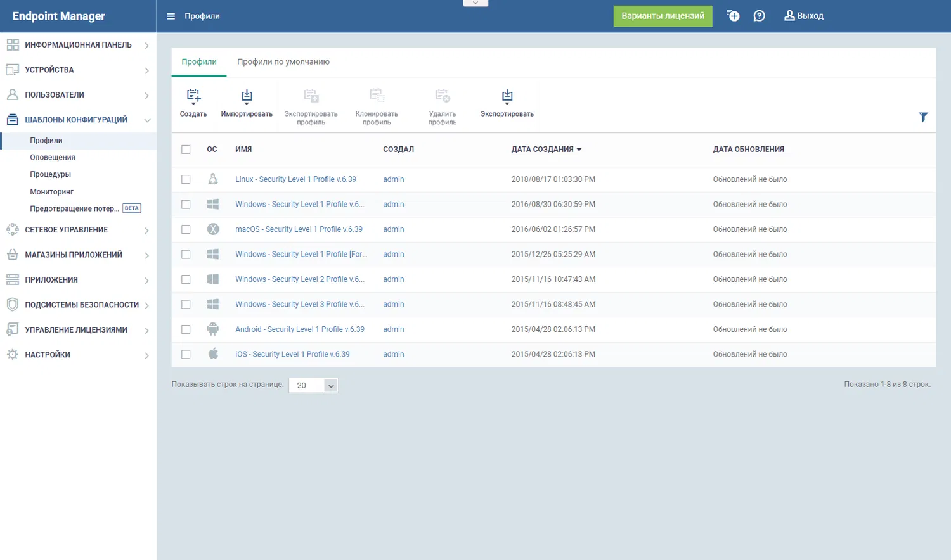The width and height of the screenshot is (951, 560).
Task: Click the Приложения icon in sidebar
Action: tap(13, 280)
